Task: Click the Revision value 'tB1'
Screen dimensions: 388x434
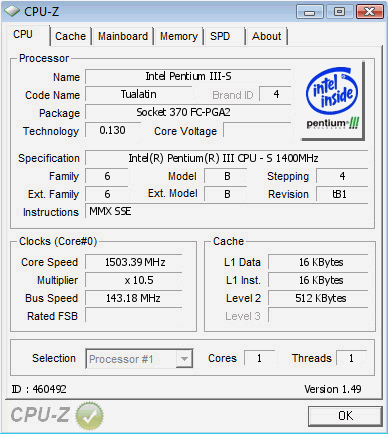Action: (342, 194)
